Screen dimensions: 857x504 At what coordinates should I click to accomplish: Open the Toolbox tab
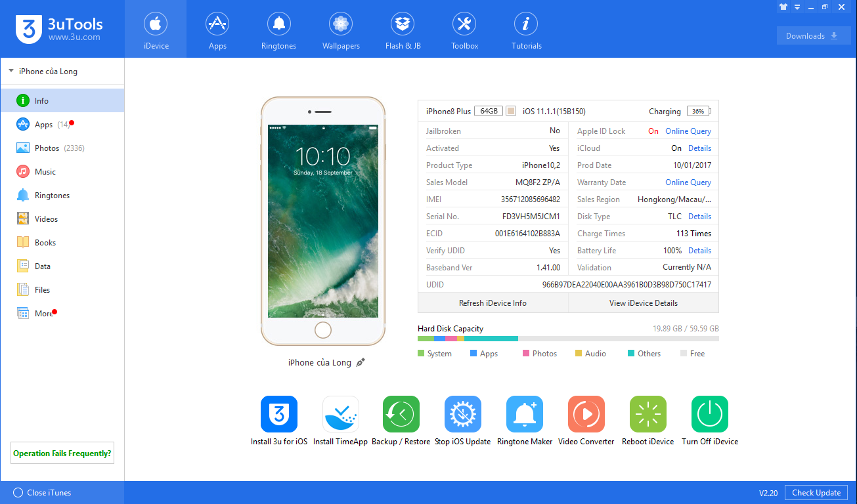click(x=464, y=31)
